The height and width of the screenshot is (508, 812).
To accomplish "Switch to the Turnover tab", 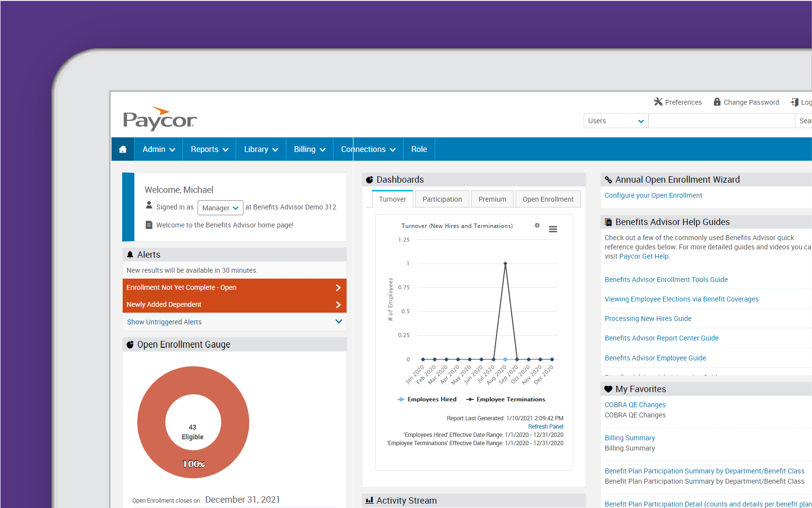I will coord(392,199).
